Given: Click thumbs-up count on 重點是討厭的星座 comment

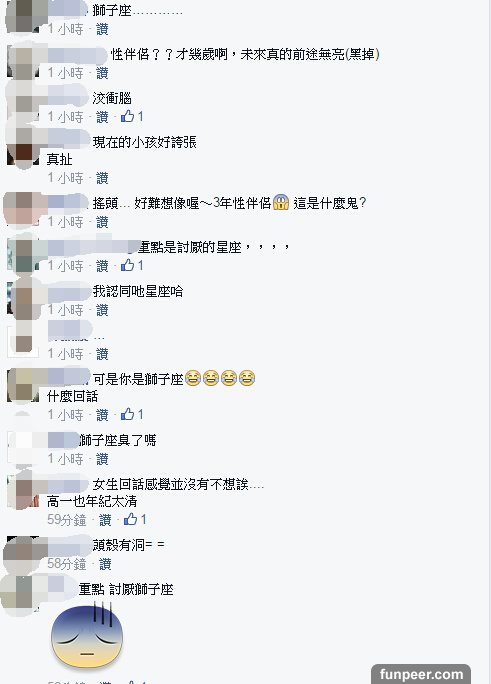Looking at the screenshot, I should point(140,265).
